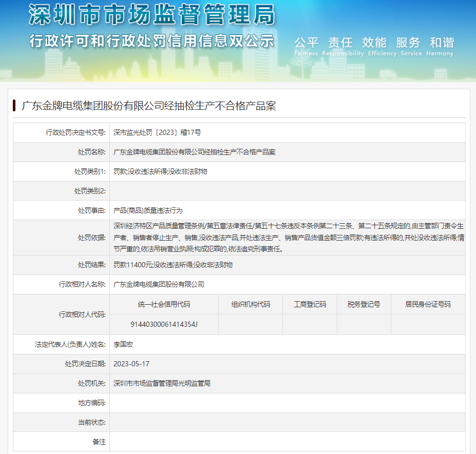The width and height of the screenshot is (476, 454).
Task: Click the date 2023-05-17
Action: pyautogui.click(x=131, y=364)
